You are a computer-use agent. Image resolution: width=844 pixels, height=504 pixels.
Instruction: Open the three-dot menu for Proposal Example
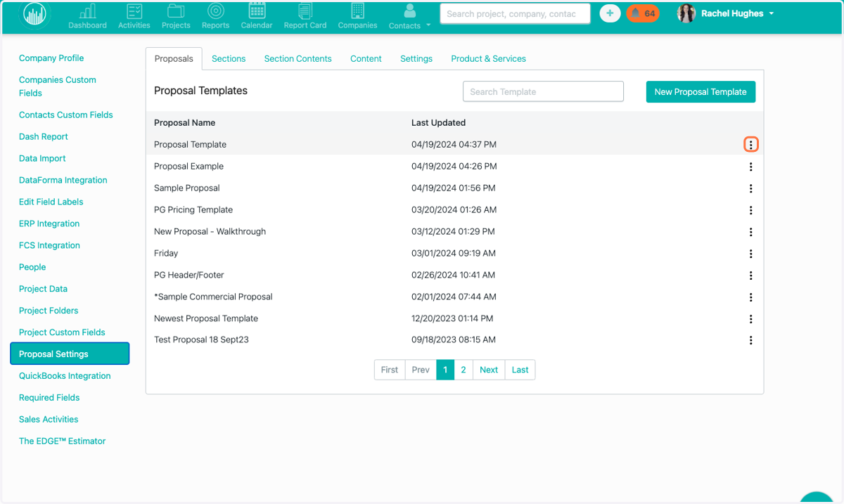coord(751,167)
